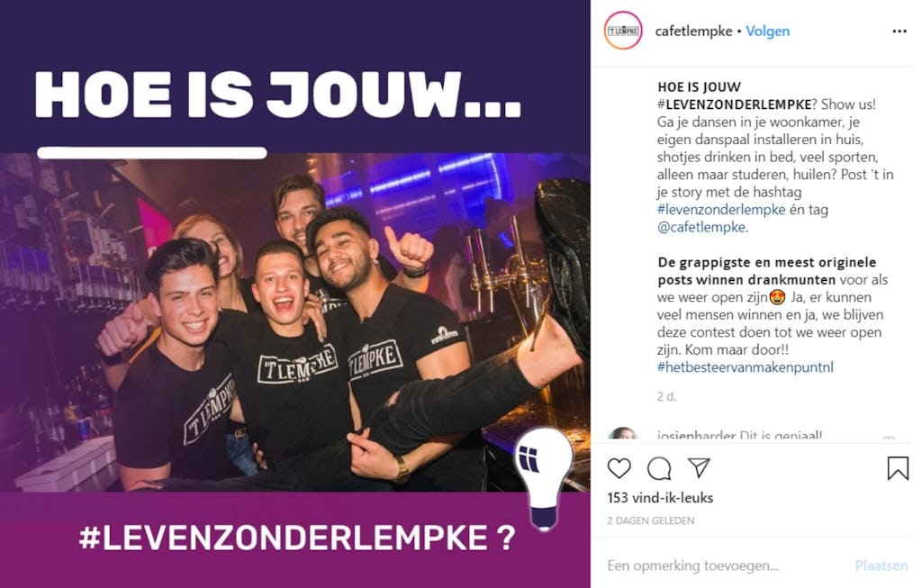
Task: Open cafetlempke username link
Action: [x=693, y=32]
